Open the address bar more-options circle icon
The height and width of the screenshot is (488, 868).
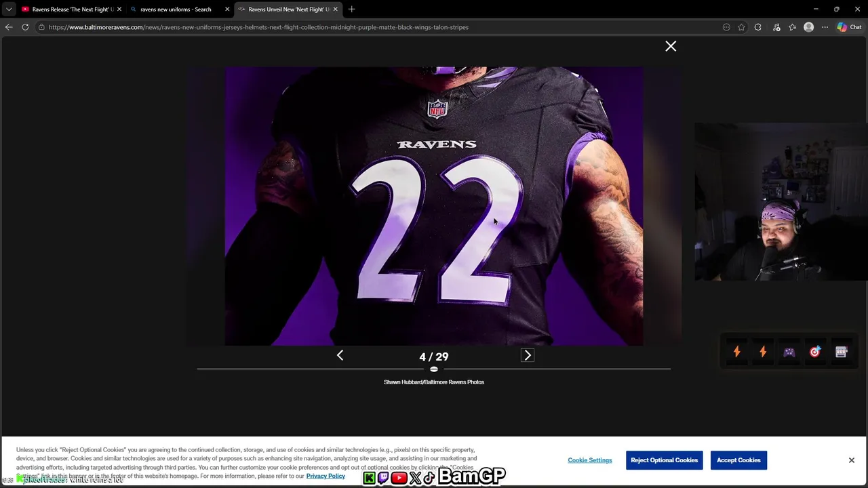726,27
